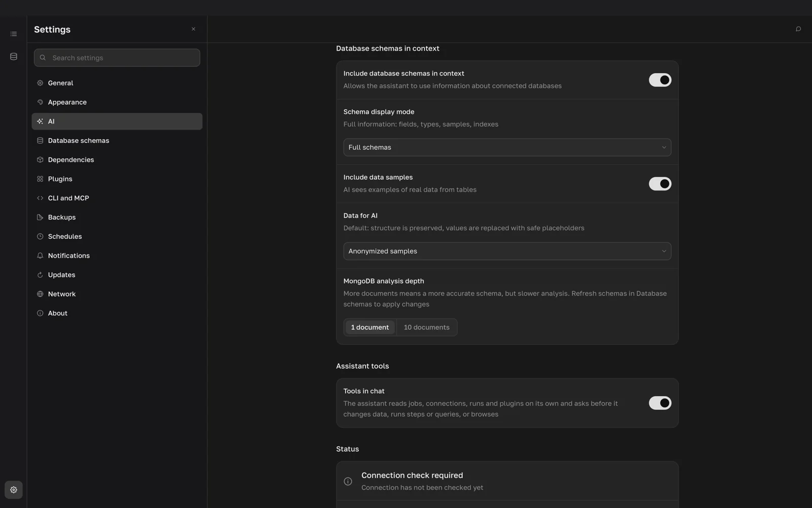Viewport: 812px width, 508px height.
Task: Click the CLI and MCP code icon
Action: (40, 198)
